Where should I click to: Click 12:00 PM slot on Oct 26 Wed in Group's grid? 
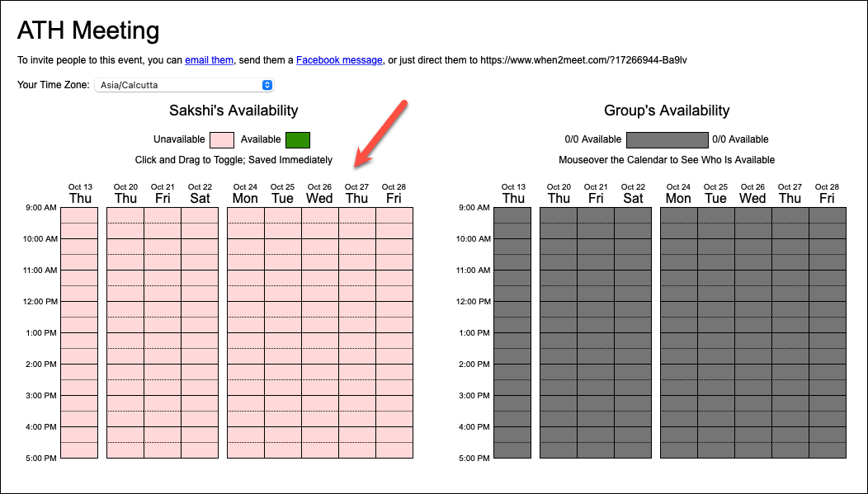(752, 309)
